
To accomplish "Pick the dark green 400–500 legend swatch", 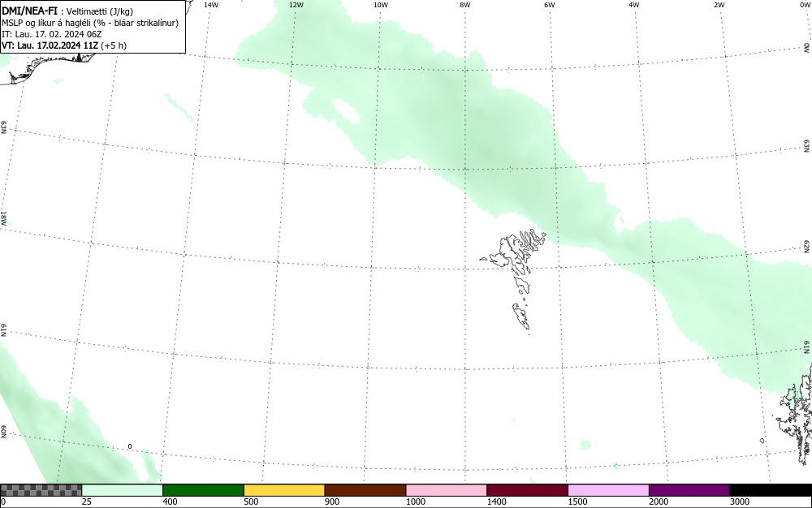I will click(203, 490).
